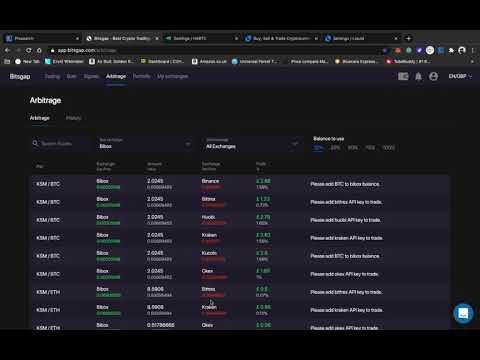480x360 pixels.
Task: Expand the All Exchanges sell dropdown
Action: (252, 144)
